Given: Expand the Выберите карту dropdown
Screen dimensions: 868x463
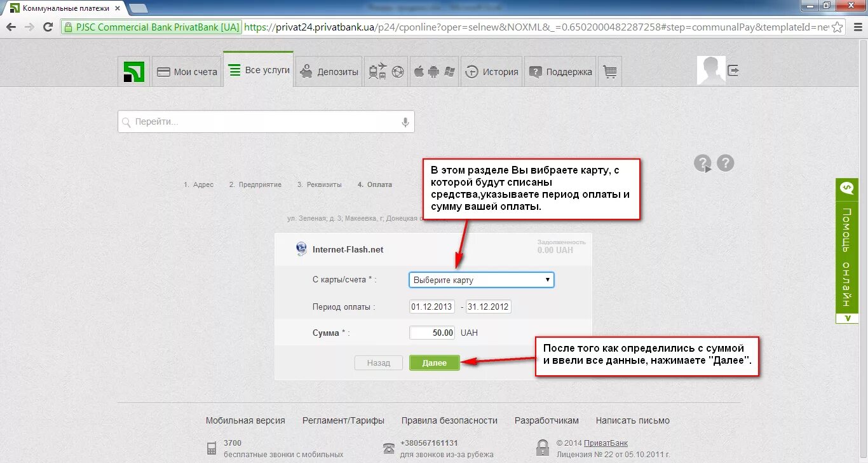Looking at the screenshot, I should point(482,280).
